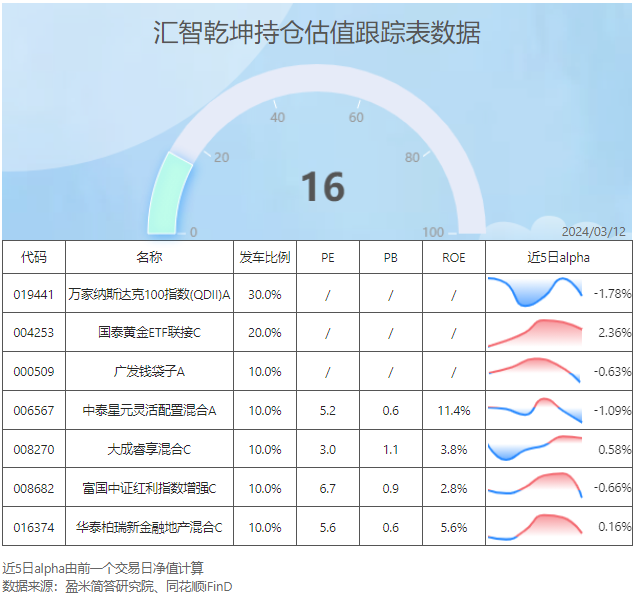Click the alpha value -0.63%
This screenshot has height=596, width=635.
[612, 371]
